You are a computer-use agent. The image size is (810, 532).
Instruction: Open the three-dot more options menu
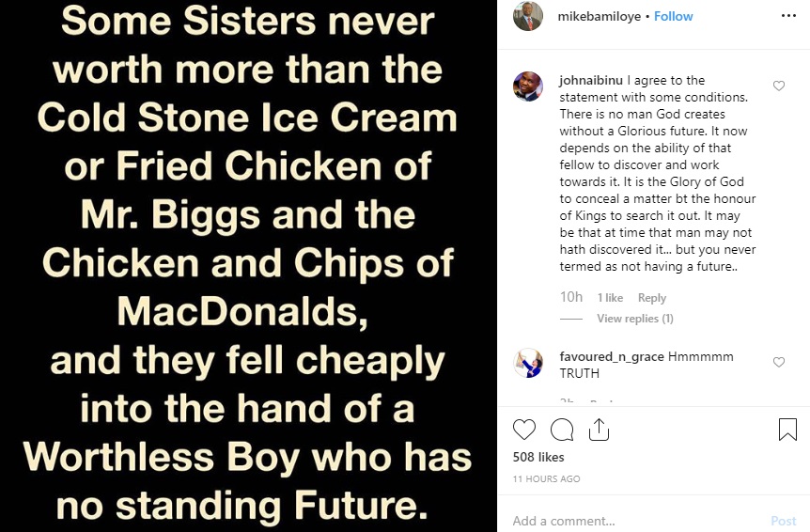[787, 16]
